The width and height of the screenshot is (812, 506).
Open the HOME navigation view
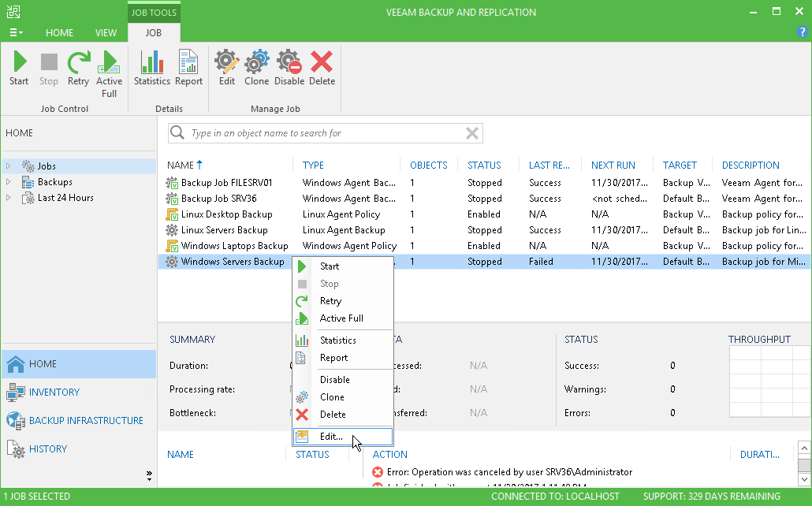click(x=79, y=364)
